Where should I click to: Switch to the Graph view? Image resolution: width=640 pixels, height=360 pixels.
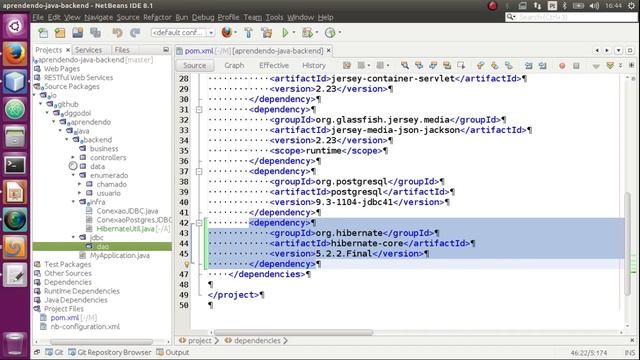pyautogui.click(x=234, y=65)
